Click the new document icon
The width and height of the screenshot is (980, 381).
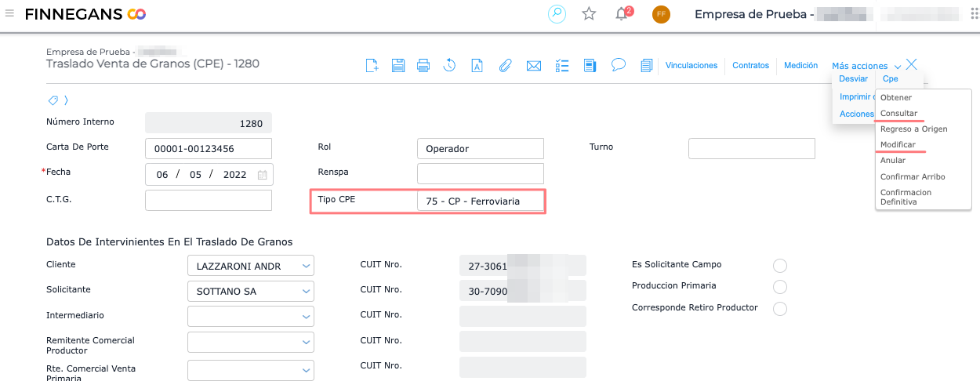click(x=372, y=66)
